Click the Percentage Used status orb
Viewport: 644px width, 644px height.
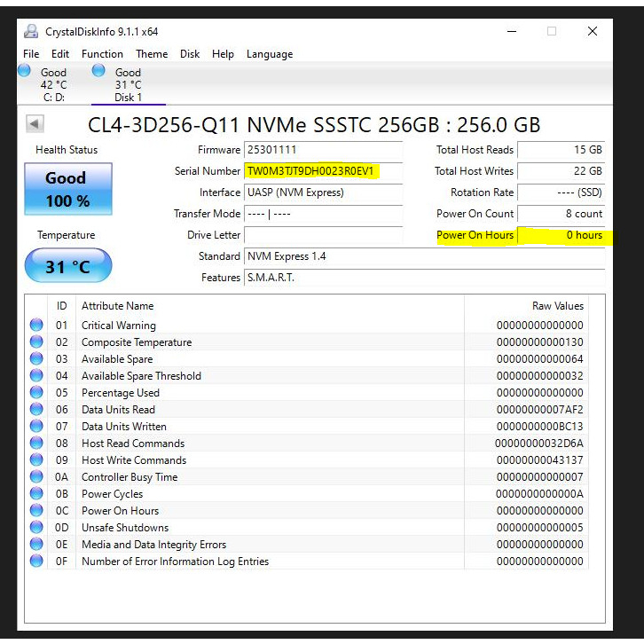(36, 393)
